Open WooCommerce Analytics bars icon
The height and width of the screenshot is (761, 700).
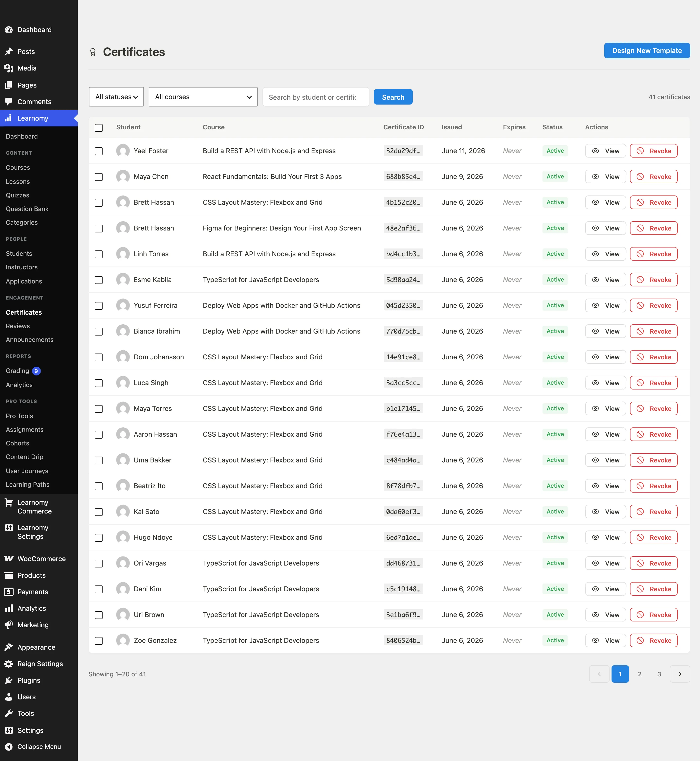pos(9,608)
